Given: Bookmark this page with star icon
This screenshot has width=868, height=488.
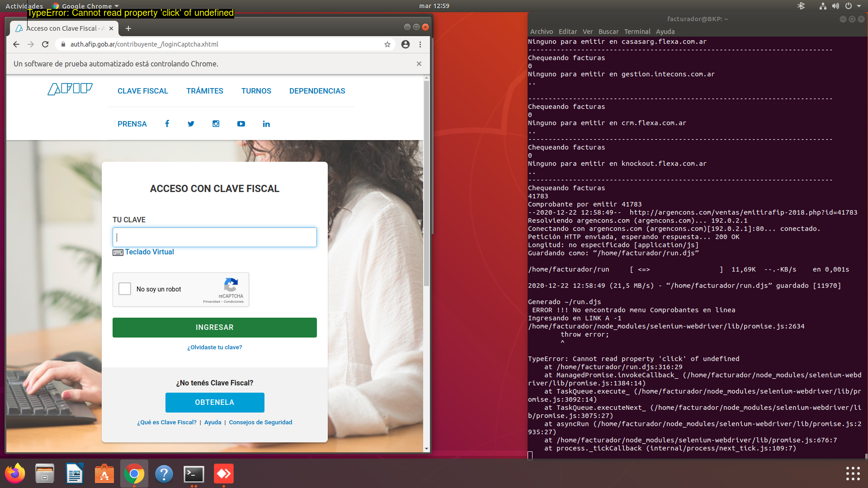Looking at the screenshot, I should point(387,44).
